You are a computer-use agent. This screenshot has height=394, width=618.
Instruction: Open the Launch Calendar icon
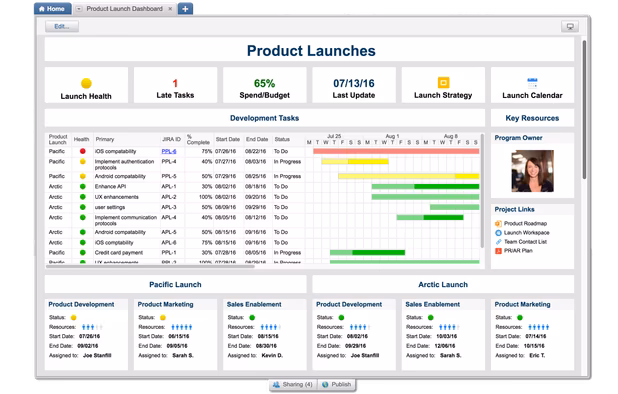pyautogui.click(x=532, y=82)
